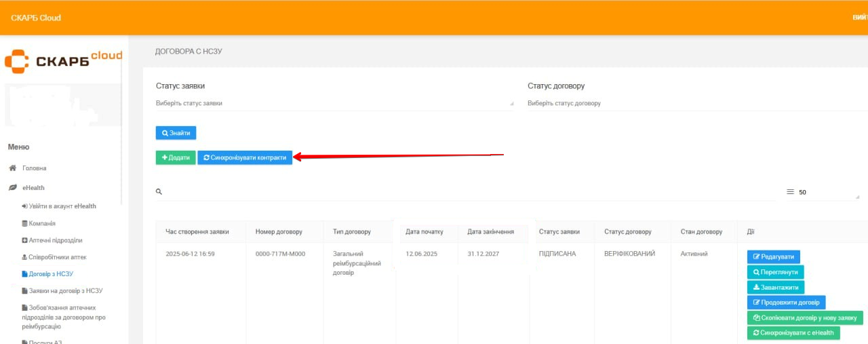Open the rows per page dropdown showing 50

826,193
